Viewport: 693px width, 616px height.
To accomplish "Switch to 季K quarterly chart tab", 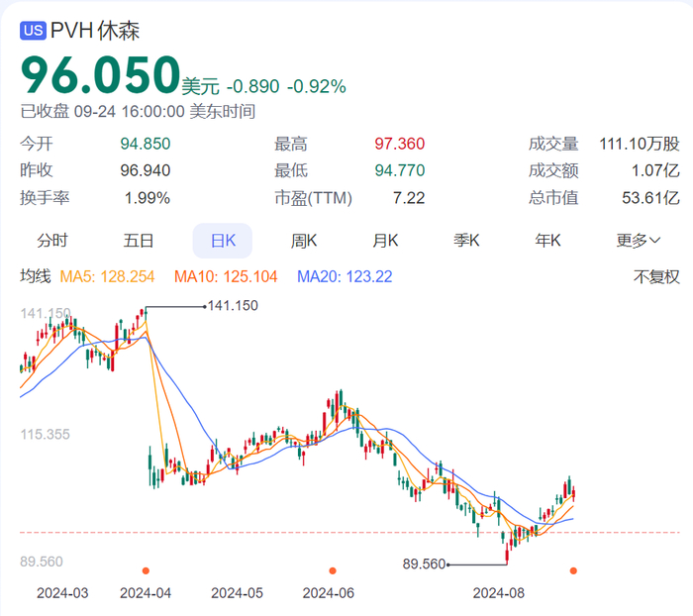I will (x=466, y=241).
